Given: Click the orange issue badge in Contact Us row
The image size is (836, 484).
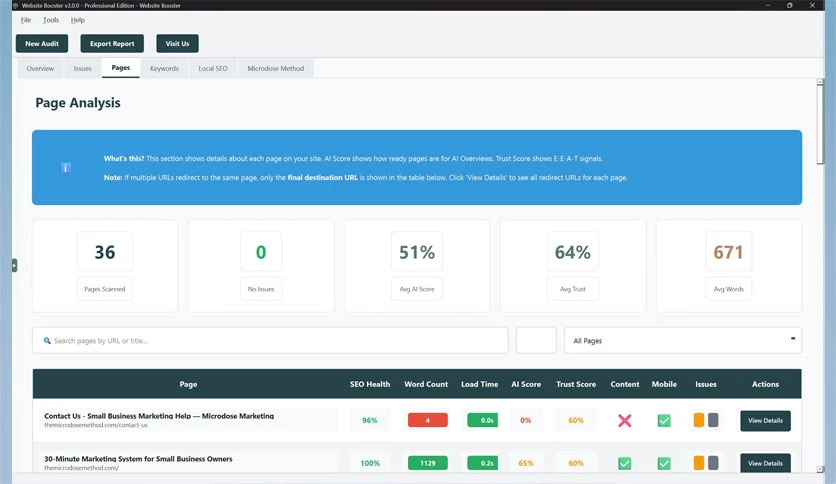Looking at the screenshot, I should coord(698,420).
